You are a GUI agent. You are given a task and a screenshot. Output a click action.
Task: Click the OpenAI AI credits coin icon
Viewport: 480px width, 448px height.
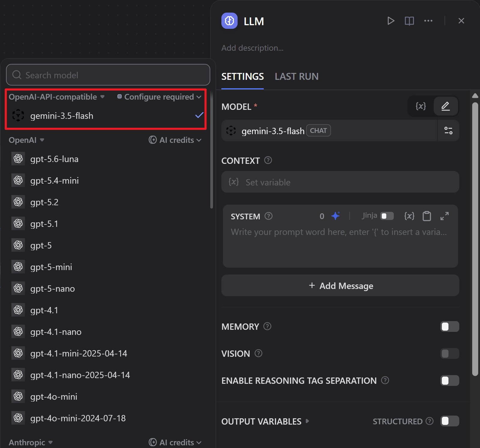(x=153, y=140)
